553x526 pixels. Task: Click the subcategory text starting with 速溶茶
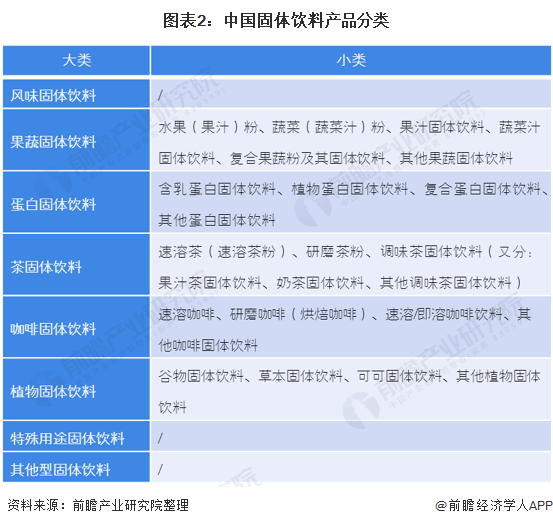(x=346, y=267)
